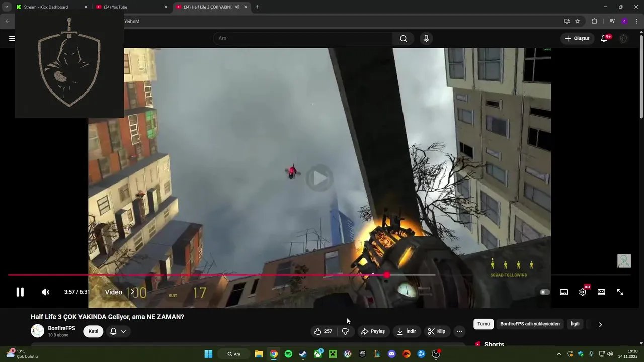Download the video with İndir
The height and width of the screenshot is (362, 644).
click(x=407, y=331)
